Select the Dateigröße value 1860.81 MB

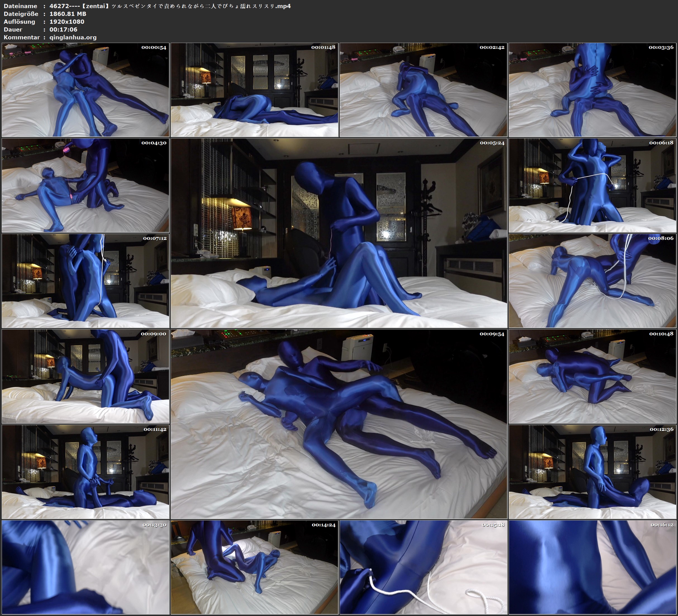click(67, 14)
